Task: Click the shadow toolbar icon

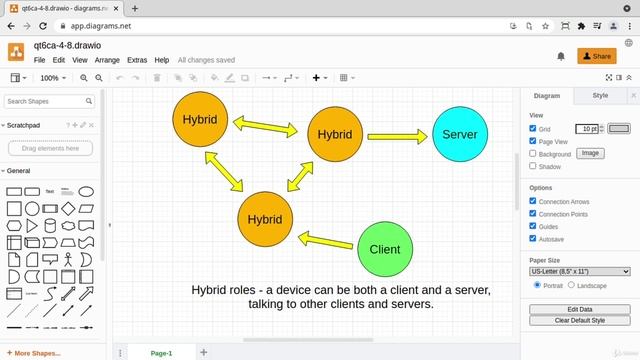Action: click(x=245, y=78)
